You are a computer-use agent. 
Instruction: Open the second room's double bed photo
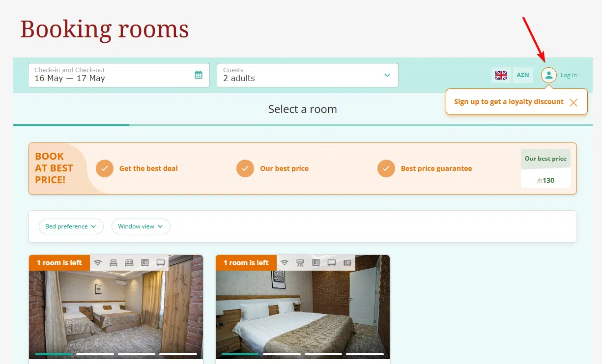[x=303, y=307]
